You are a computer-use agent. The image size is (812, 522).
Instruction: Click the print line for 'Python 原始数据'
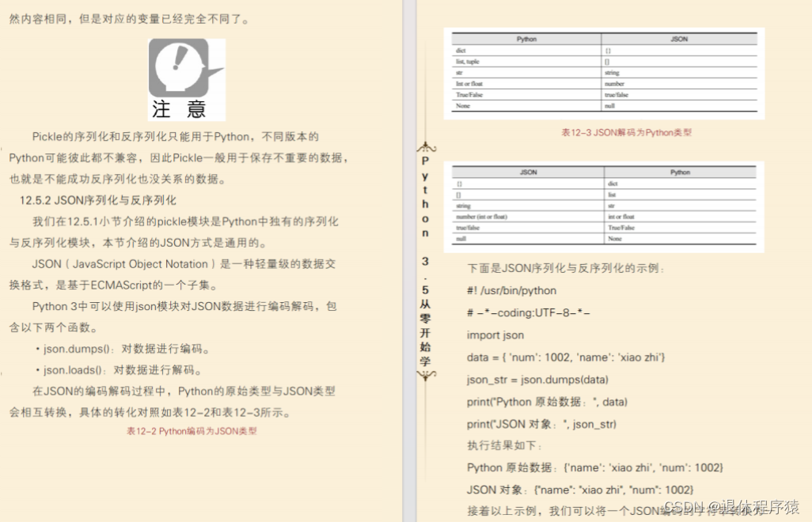tap(547, 402)
